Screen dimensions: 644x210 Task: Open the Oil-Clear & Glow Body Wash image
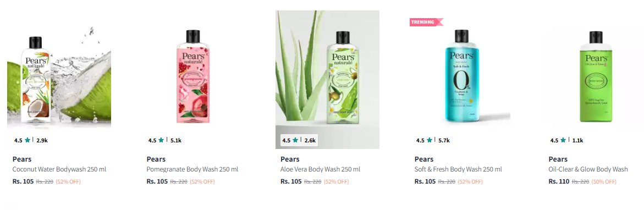[595, 80]
